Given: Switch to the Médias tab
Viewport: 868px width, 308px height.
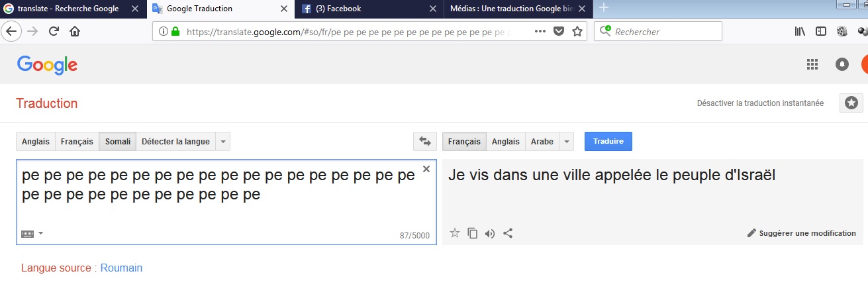Looking at the screenshot, I should (x=518, y=9).
